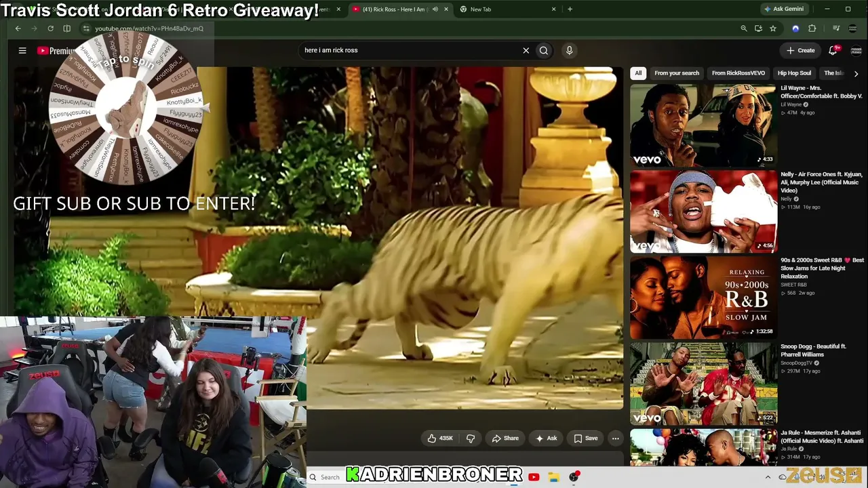Share the current video
Screen dimensions: 868x488
[x=505, y=439]
